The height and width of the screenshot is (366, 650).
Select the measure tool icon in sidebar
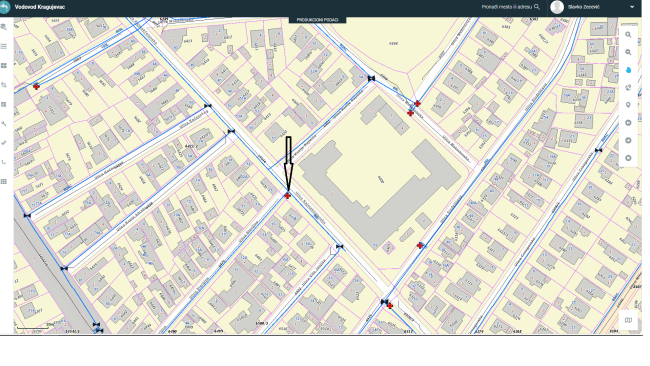(4, 162)
